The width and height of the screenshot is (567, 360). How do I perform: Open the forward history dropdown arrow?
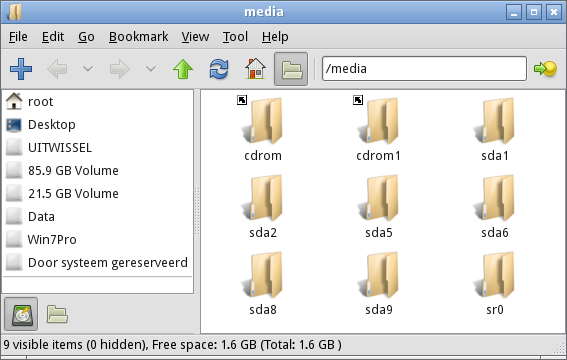point(151,69)
